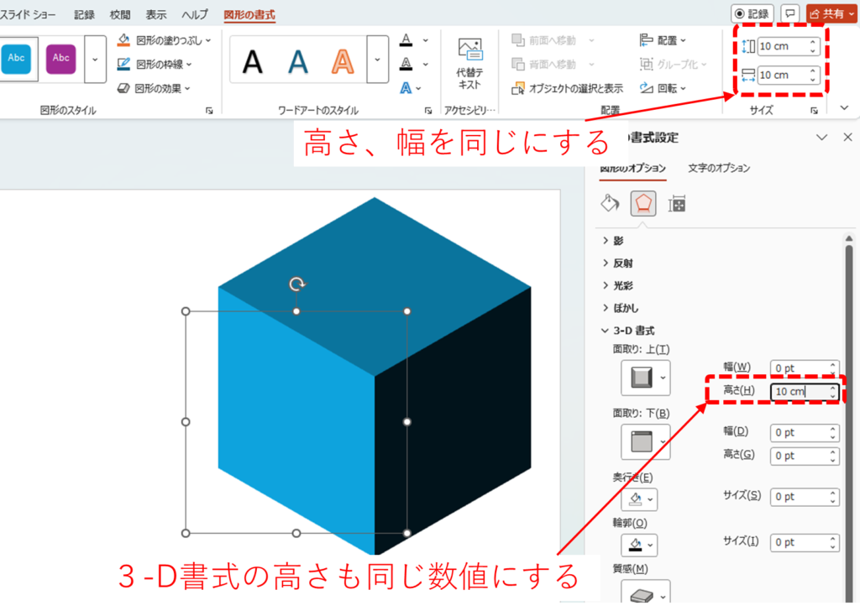Click the rotation handle above the shape
The image size is (860, 616).
click(296, 285)
